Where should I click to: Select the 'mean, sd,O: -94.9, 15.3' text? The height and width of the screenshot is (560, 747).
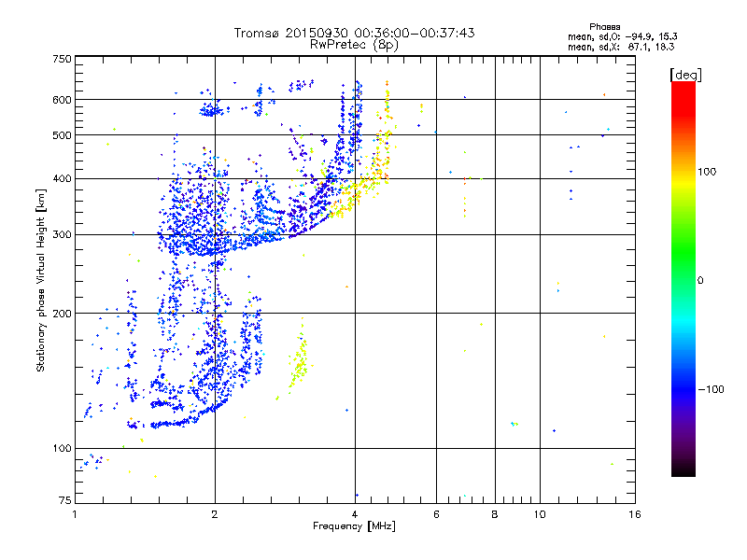pos(622,36)
